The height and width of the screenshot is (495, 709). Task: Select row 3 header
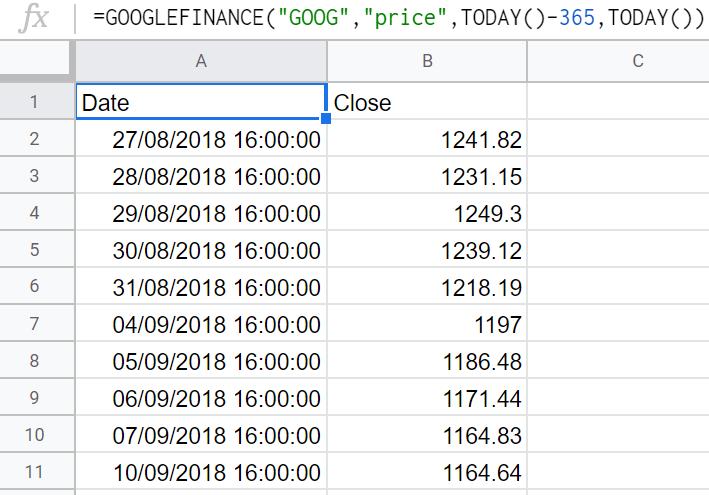coord(35,175)
